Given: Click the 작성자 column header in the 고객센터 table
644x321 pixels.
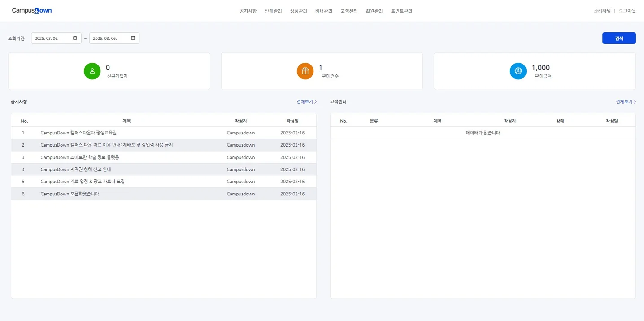Looking at the screenshot, I should pyautogui.click(x=510, y=121).
